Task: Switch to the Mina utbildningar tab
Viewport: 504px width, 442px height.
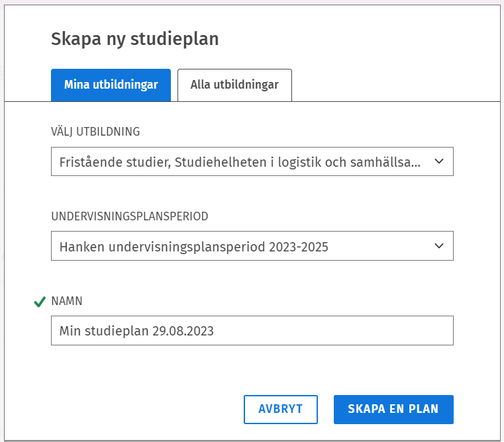Action: tap(111, 85)
